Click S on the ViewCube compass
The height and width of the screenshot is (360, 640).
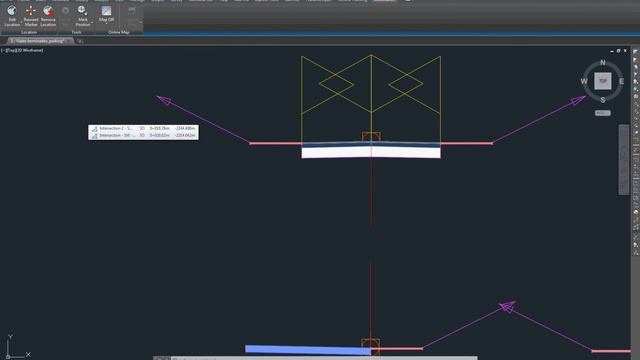coord(603,100)
